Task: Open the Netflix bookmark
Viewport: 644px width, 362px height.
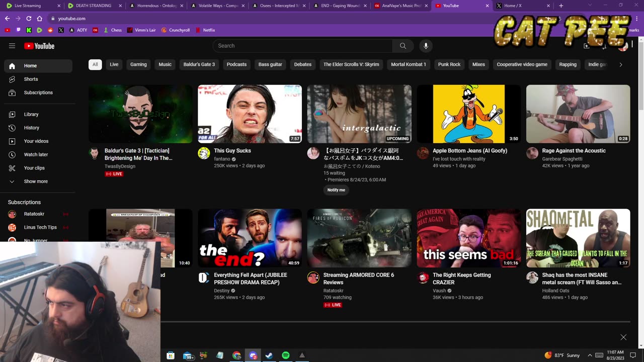Action: 205,30
